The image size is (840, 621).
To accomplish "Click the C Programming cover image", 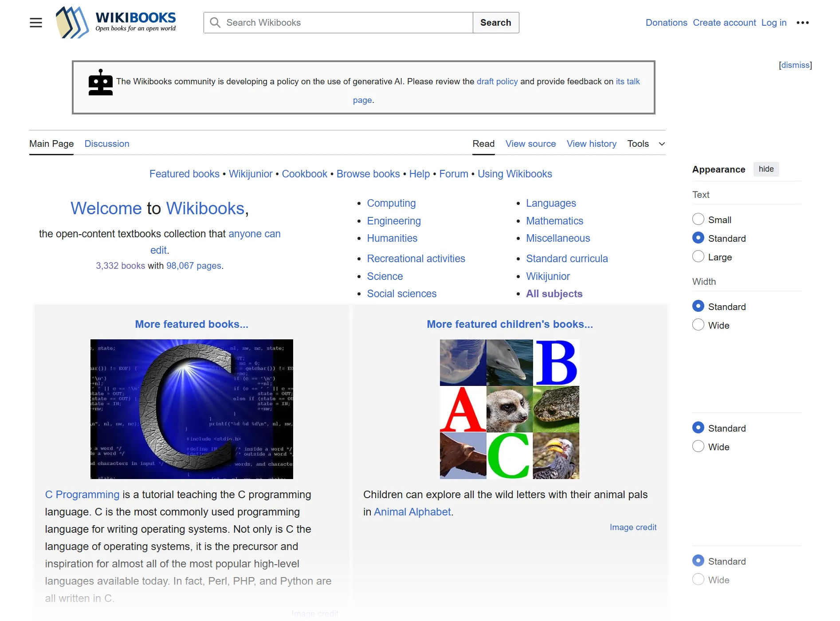I will 191,409.
